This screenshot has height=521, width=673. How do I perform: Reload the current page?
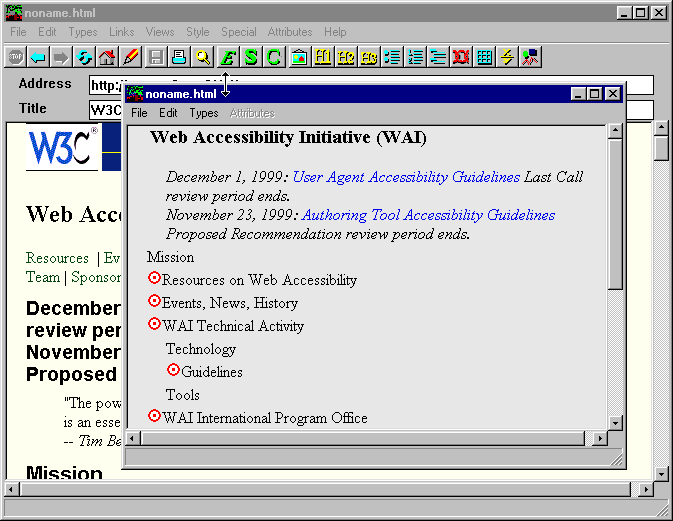click(x=84, y=57)
